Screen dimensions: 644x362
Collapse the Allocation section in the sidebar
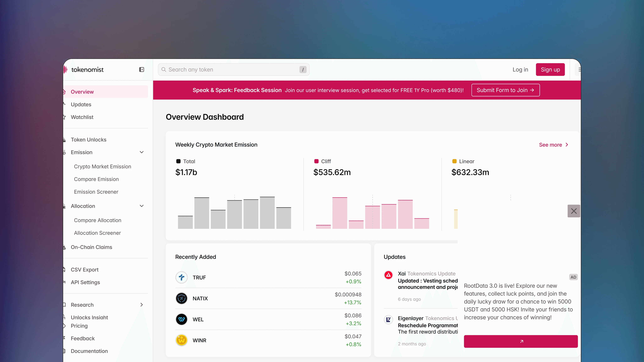tap(142, 206)
